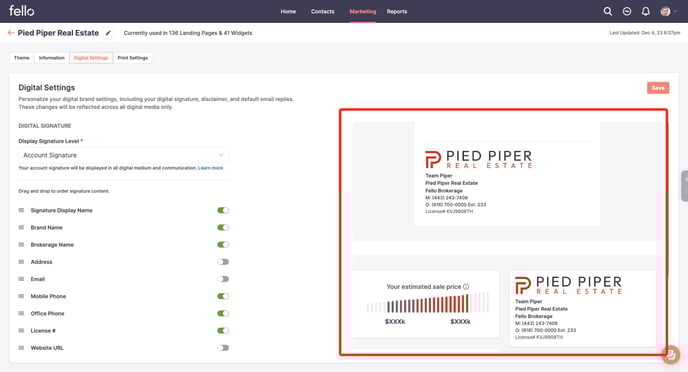Image resolution: width=688 pixels, height=372 pixels.
Task: Click the widget signature preview card
Action: [x=582, y=308]
